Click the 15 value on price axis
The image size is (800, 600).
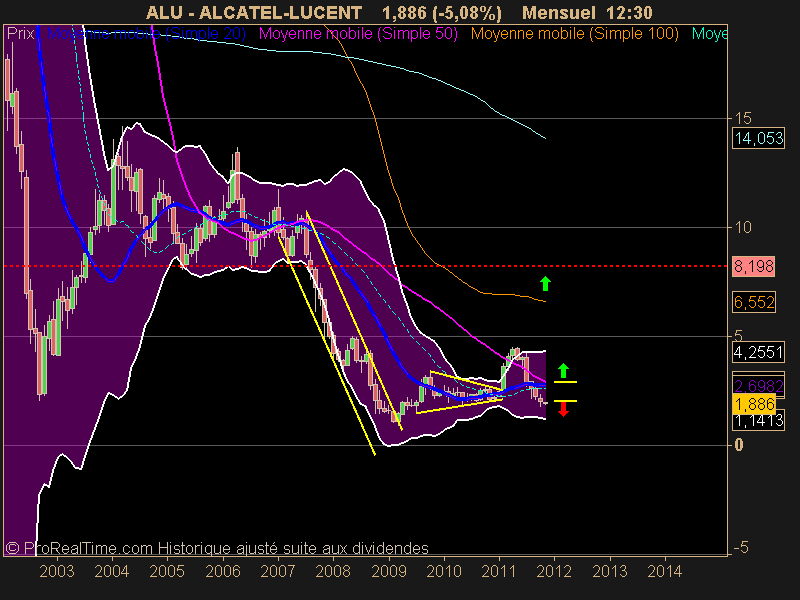pyautogui.click(x=743, y=118)
